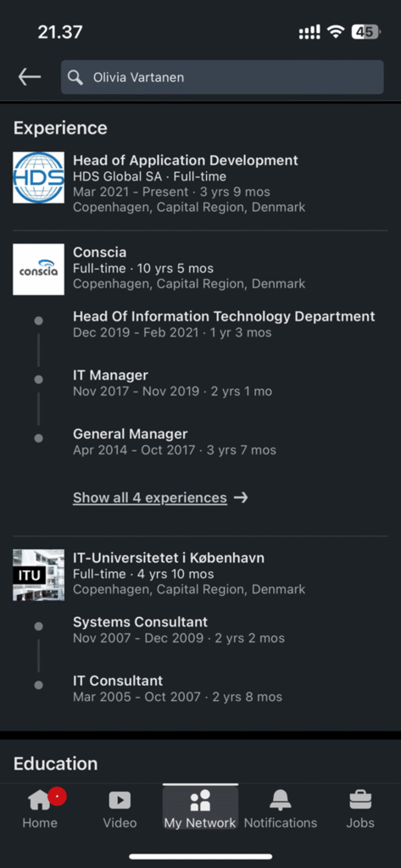Screen dimensions: 401x868
Task: Open the Video tab icon
Action: point(120,800)
